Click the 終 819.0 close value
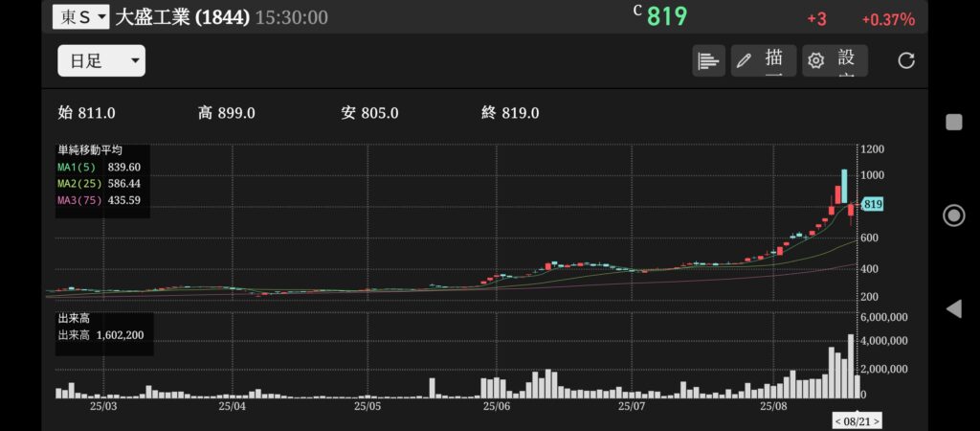The height and width of the screenshot is (431, 980). (x=511, y=113)
